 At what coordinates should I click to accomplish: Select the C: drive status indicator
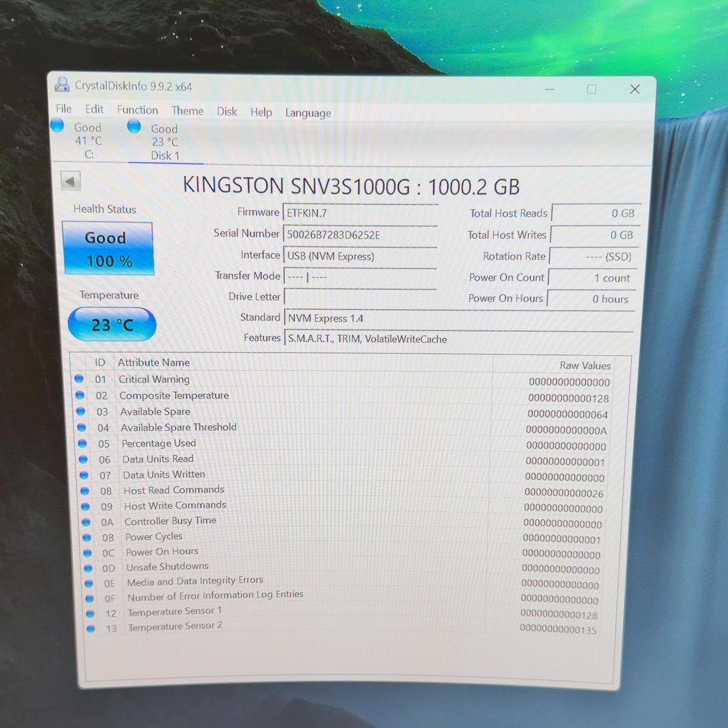(57, 126)
